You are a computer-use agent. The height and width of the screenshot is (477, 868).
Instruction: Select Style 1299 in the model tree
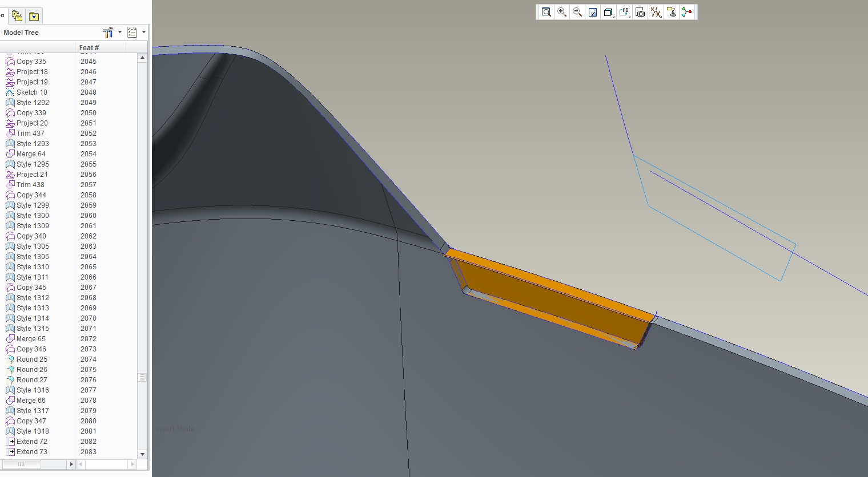pos(33,205)
